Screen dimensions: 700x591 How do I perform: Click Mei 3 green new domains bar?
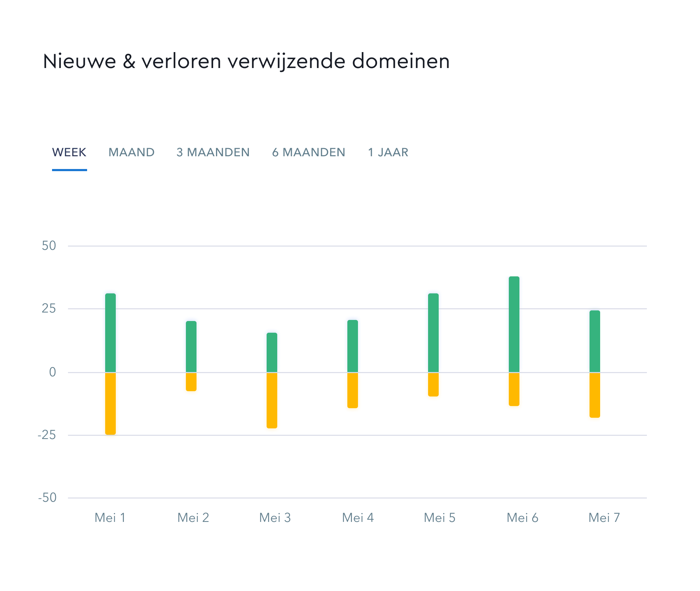(x=272, y=353)
